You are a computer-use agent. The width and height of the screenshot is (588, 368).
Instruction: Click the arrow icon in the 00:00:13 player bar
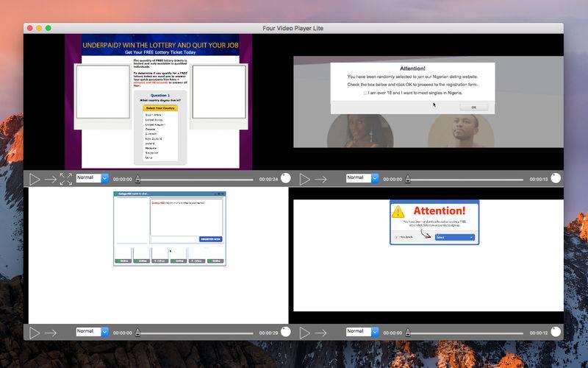tap(320, 180)
